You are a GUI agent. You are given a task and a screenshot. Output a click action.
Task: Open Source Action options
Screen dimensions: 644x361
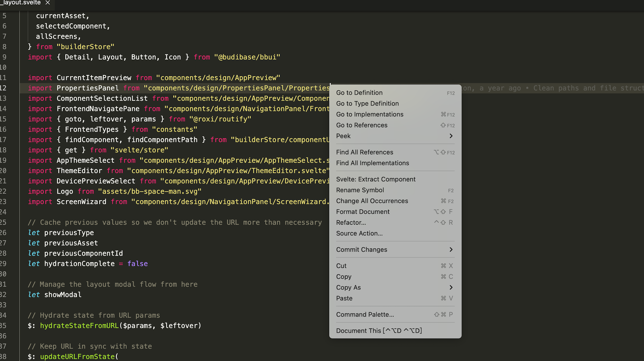(x=359, y=233)
